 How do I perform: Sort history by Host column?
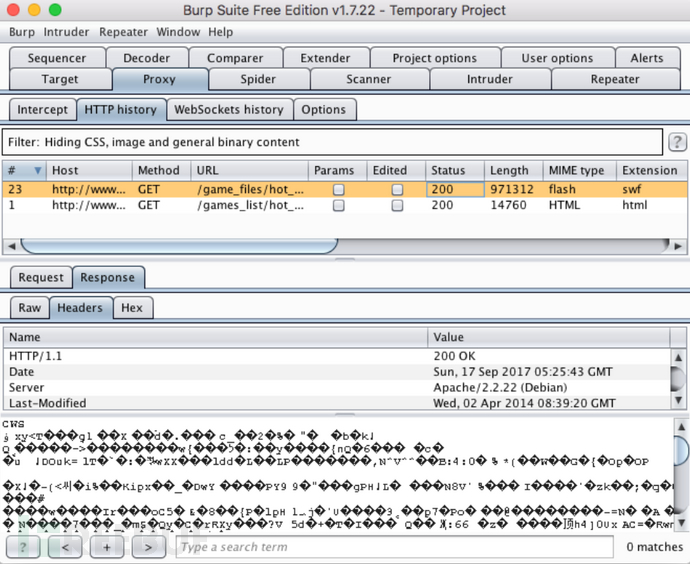89,170
